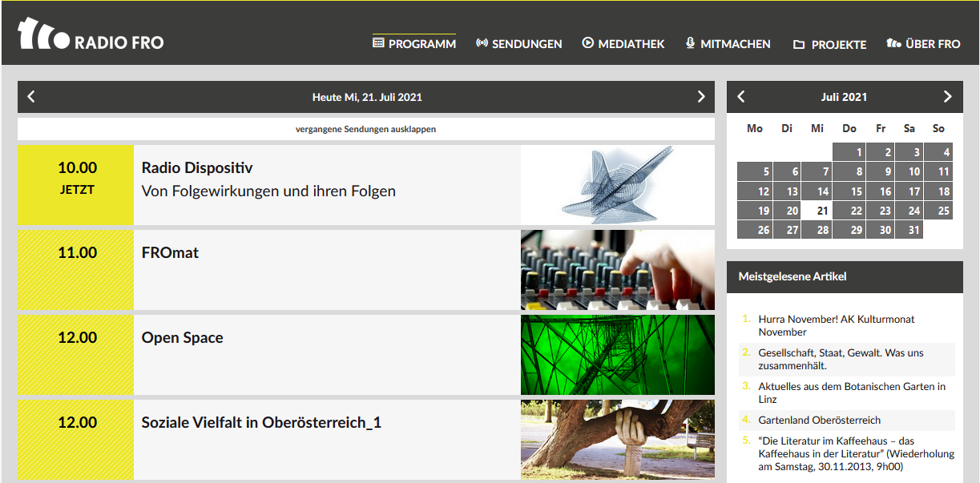Viewport: 980px width, 483px height.
Task: Select day 14 in the calendar
Action: pyautogui.click(x=816, y=191)
